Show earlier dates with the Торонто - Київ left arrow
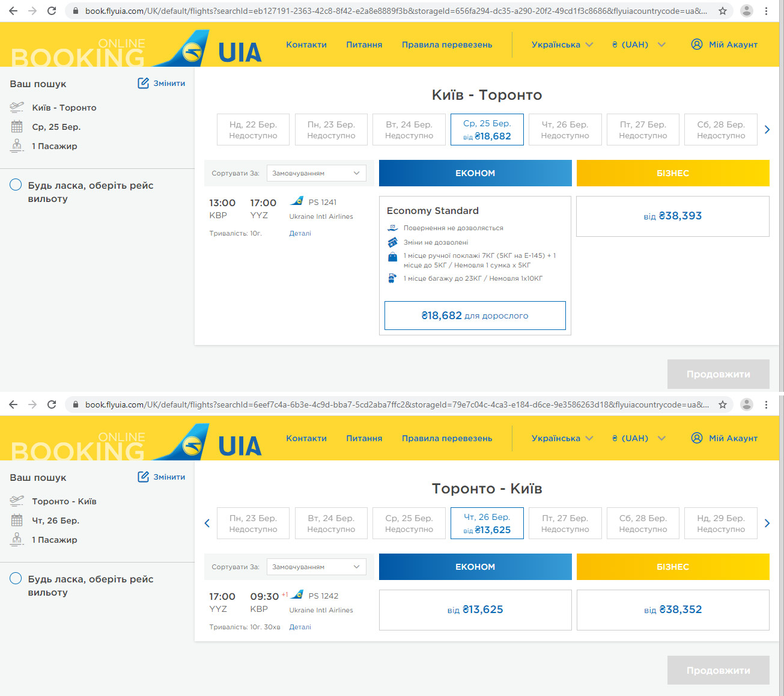The image size is (784, 696). pos(207,523)
